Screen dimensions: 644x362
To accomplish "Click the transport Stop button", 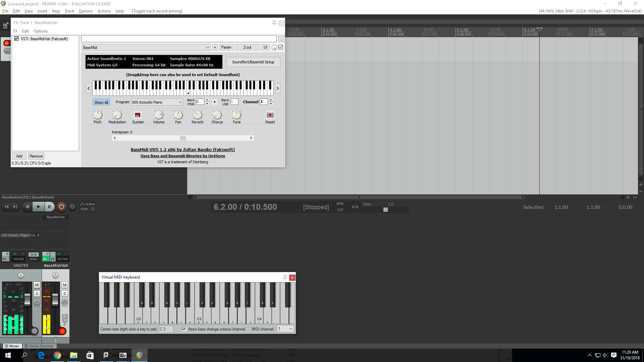I will click(x=28, y=207).
